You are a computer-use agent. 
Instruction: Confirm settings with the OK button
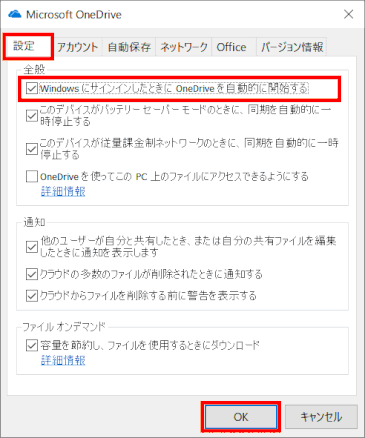point(241,417)
